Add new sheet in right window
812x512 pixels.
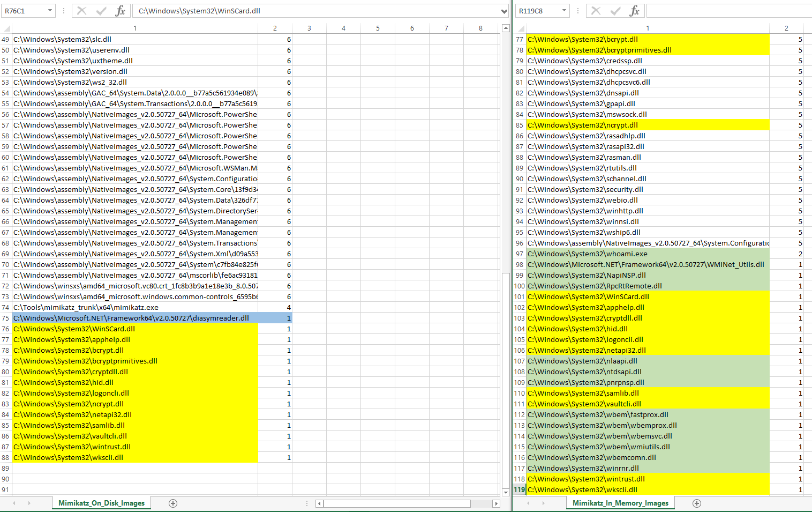tap(696, 503)
